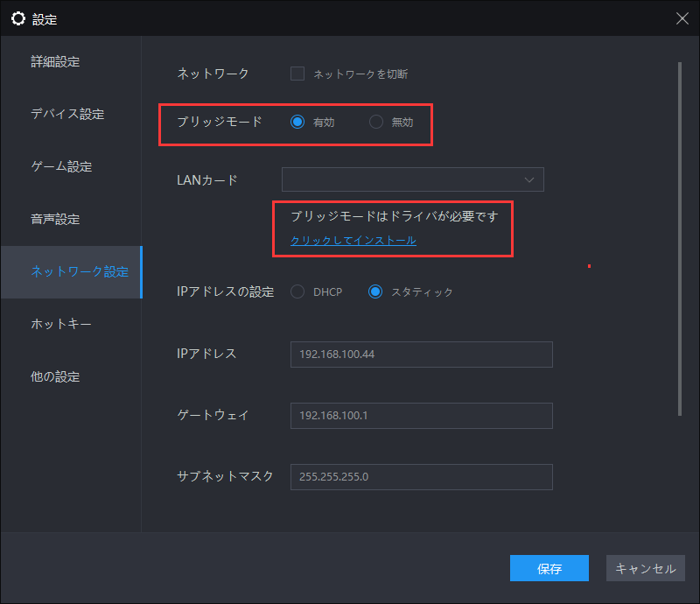700x604 pixels.
Task: Click the ゲートウェイ field 192.168.100.1
Action: pyautogui.click(x=422, y=416)
